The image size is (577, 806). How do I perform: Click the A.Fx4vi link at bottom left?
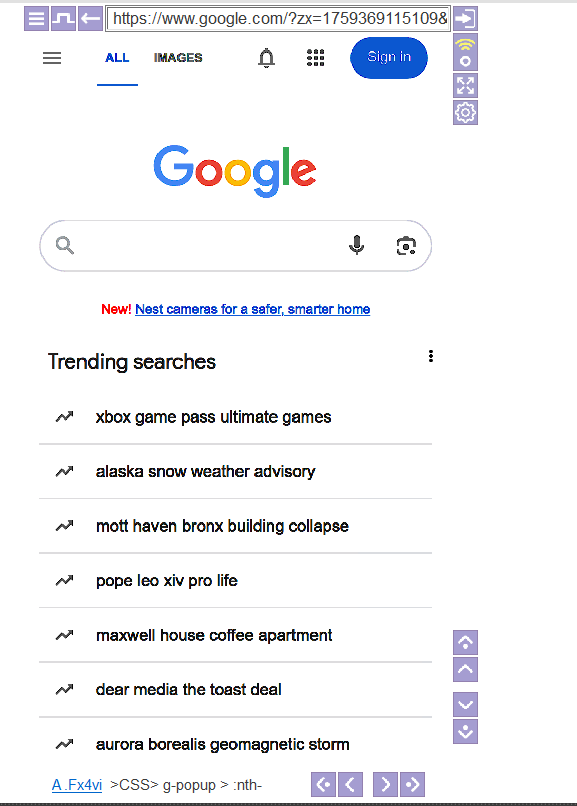(77, 784)
